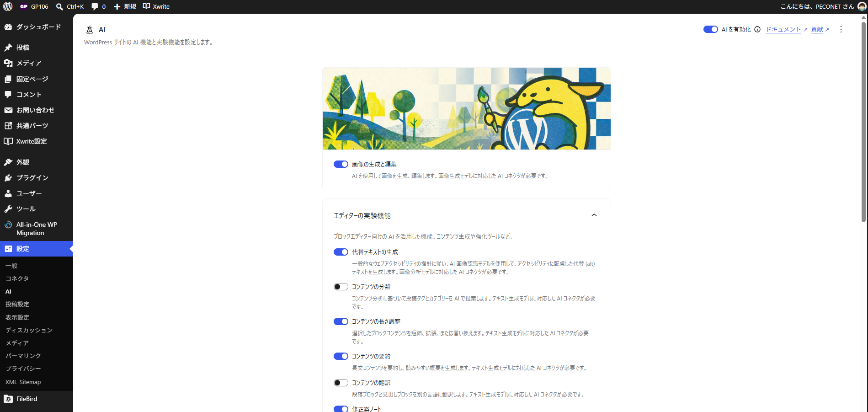Disable 代替テキストの生成 switch

tap(341, 252)
